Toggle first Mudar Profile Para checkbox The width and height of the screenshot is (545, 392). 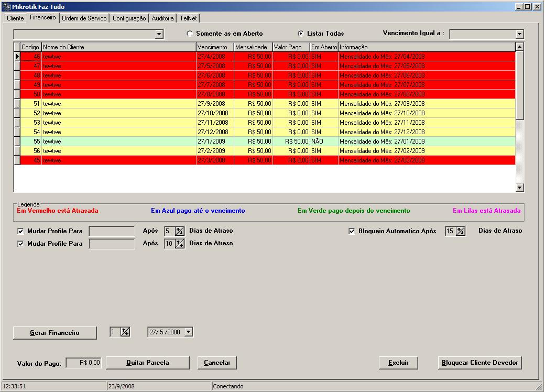click(21, 231)
